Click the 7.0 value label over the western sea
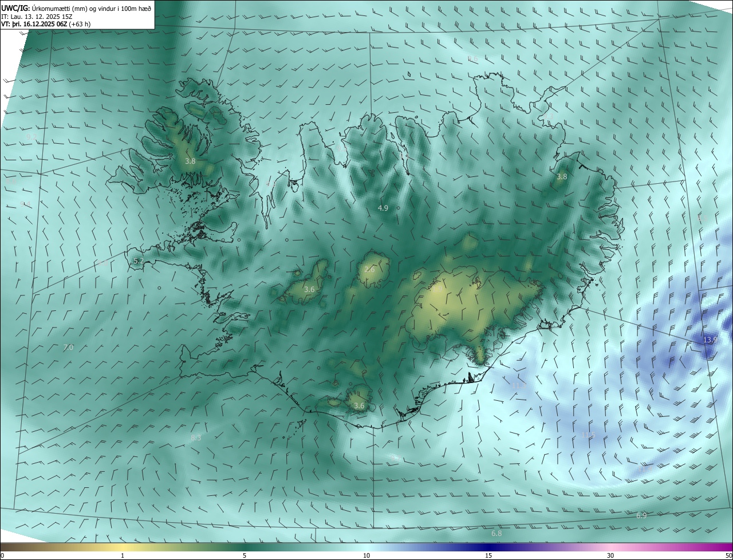The image size is (733, 560). click(68, 348)
